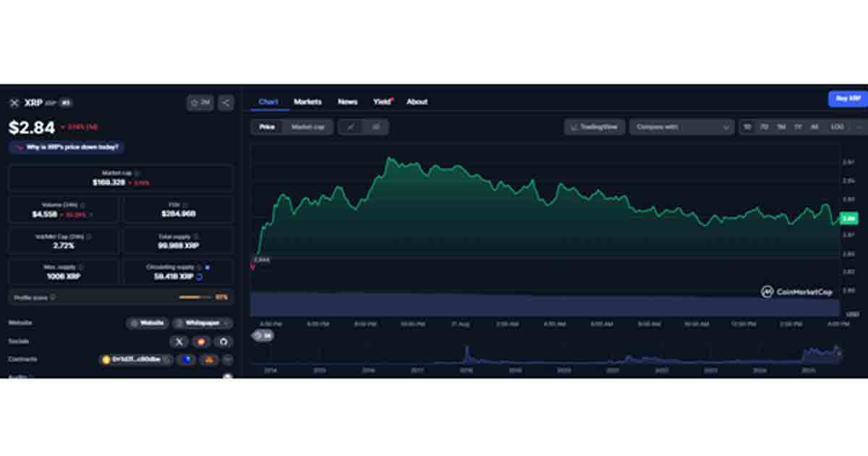Screen dimensions: 868x456
Task: Add XRP to watchlist with star button
Action: (200, 103)
